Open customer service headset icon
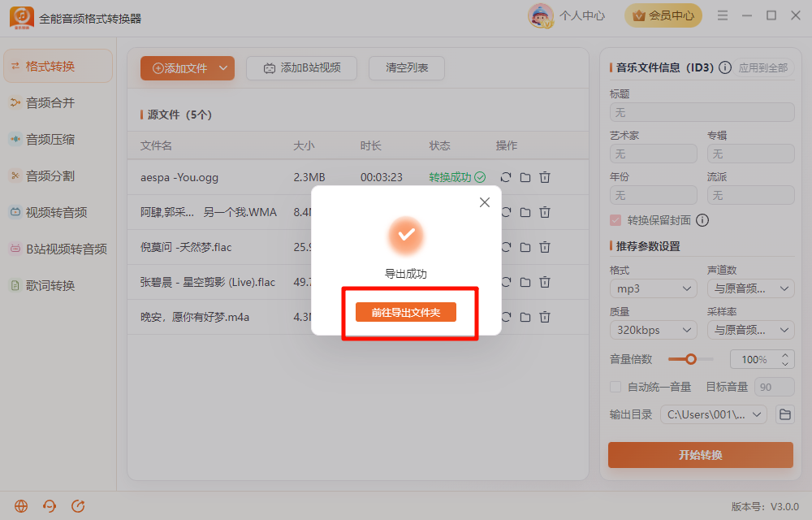The image size is (812, 520). [x=50, y=506]
